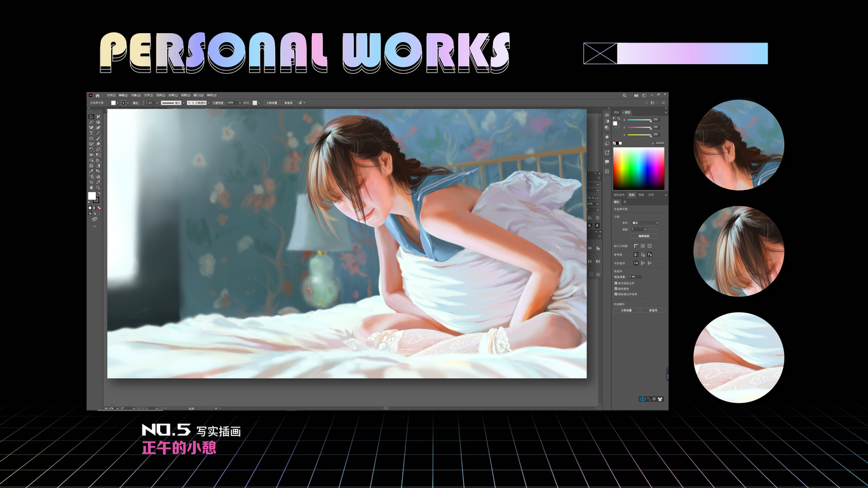The height and width of the screenshot is (488, 868).
Task: Select the Curvature tool
Action: (x=98, y=127)
